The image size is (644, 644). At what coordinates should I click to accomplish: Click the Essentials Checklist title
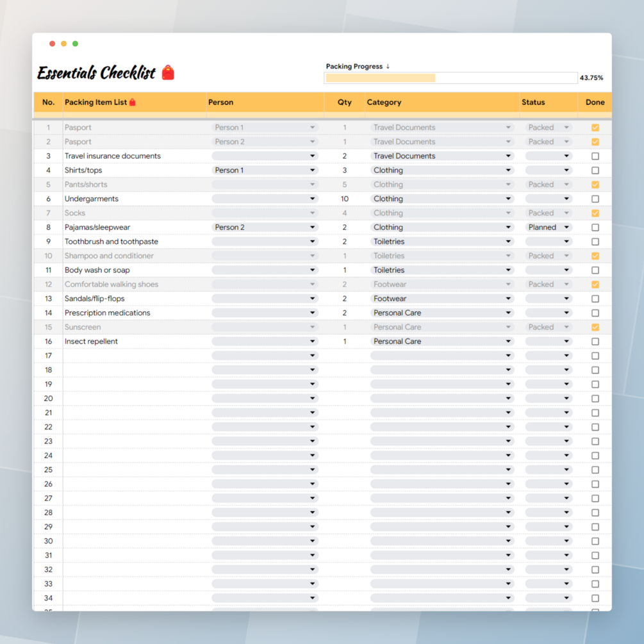(97, 72)
